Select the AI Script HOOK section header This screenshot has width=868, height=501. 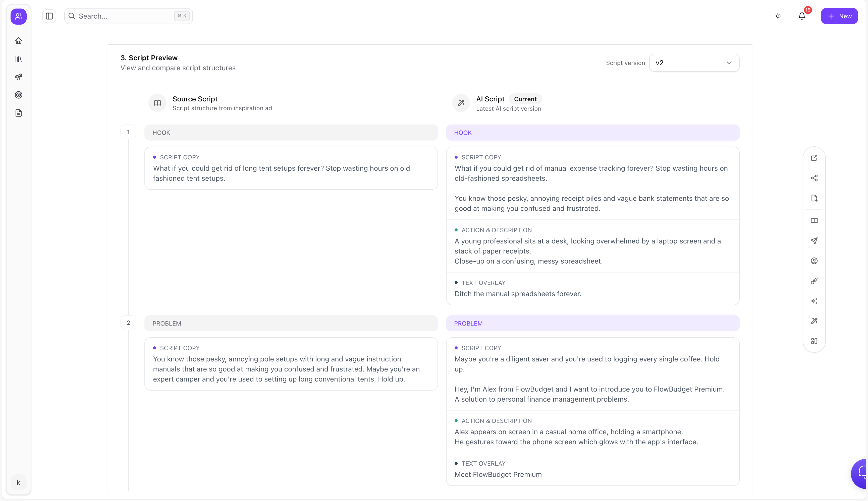click(x=592, y=133)
